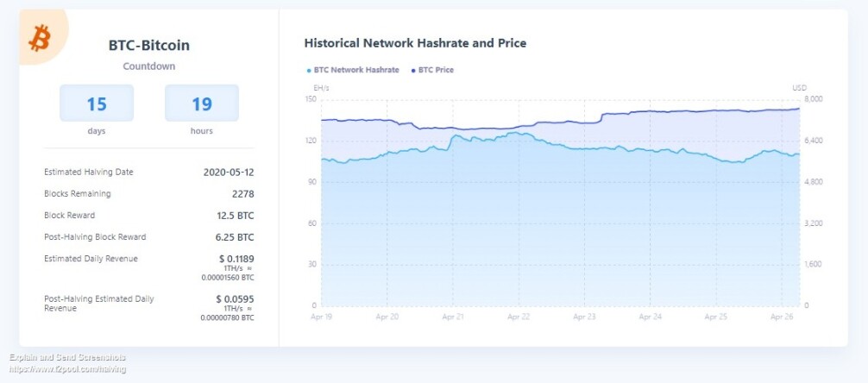Select the Apr 21 x-axis date marker
The image size is (868, 383).
coord(453,317)
